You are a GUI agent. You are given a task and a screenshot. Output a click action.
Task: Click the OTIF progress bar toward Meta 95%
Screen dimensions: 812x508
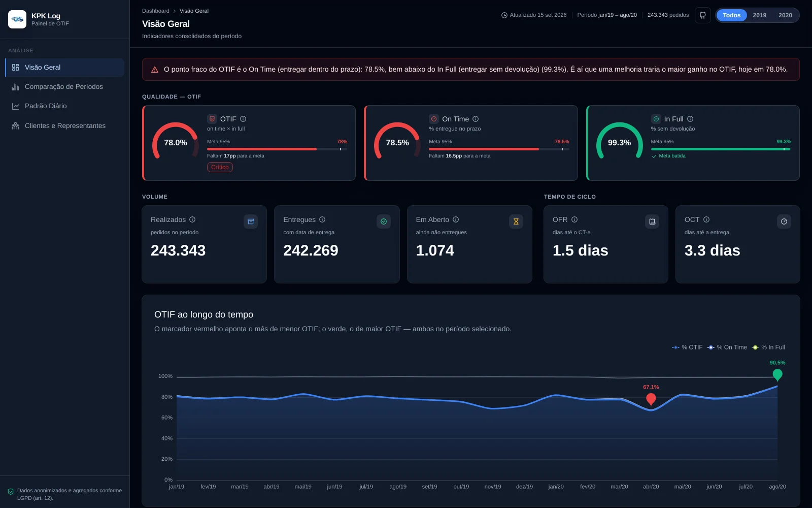[x=277, y=149]
